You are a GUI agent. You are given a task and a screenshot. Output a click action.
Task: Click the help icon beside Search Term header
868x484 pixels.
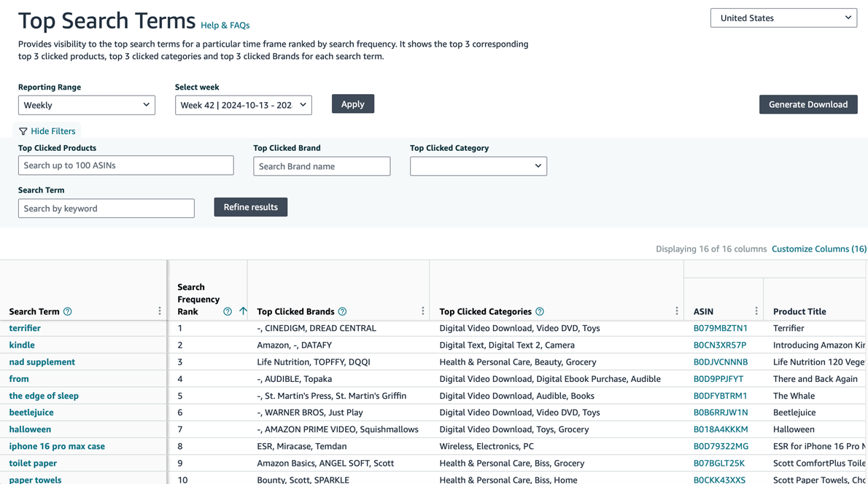coord(67,311)
